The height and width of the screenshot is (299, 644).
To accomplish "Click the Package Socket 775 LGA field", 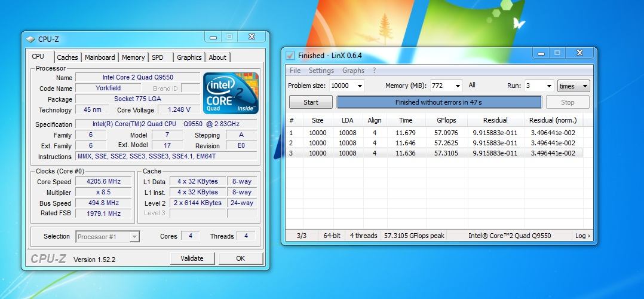I will click(x=137, y=99).
